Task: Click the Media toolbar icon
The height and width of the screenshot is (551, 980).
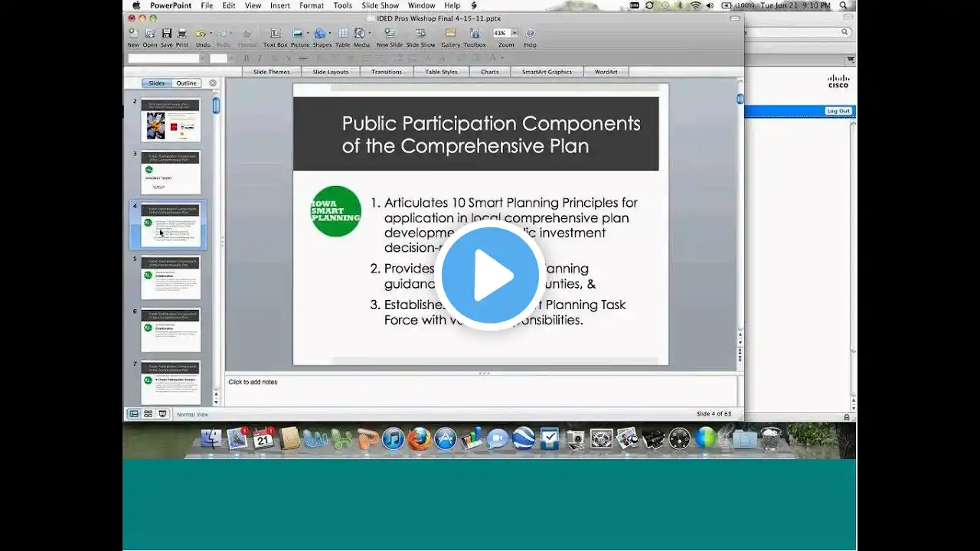Action: (359, 34)
